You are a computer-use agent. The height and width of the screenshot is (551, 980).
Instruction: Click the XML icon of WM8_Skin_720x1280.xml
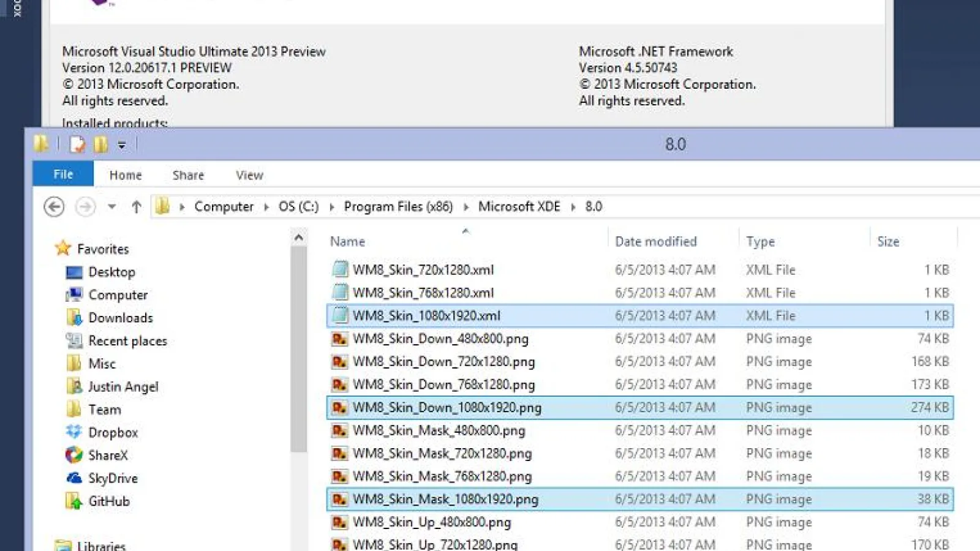pos(339,269)
